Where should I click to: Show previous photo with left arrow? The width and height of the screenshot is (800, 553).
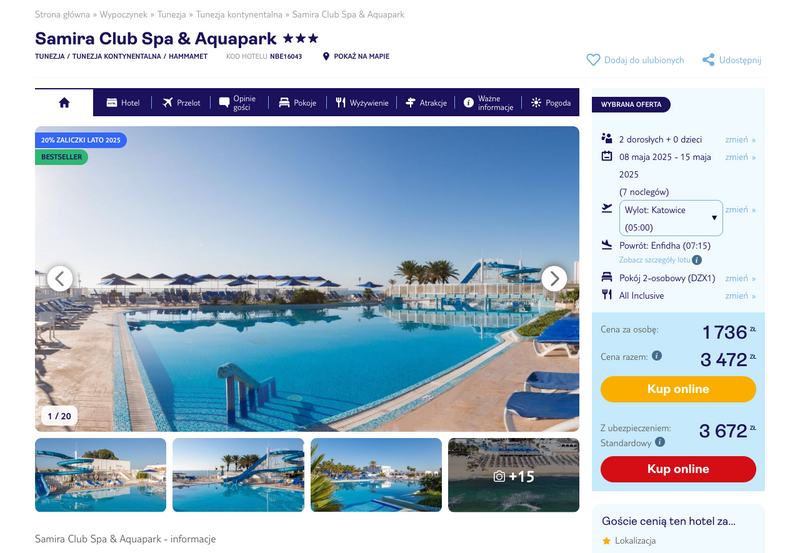tap(60, 279)
